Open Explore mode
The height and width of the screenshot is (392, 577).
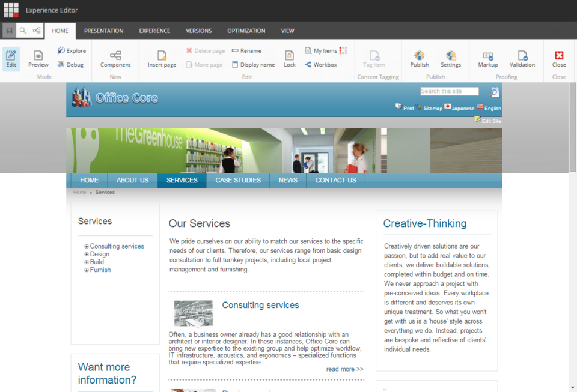coord(72,50)
